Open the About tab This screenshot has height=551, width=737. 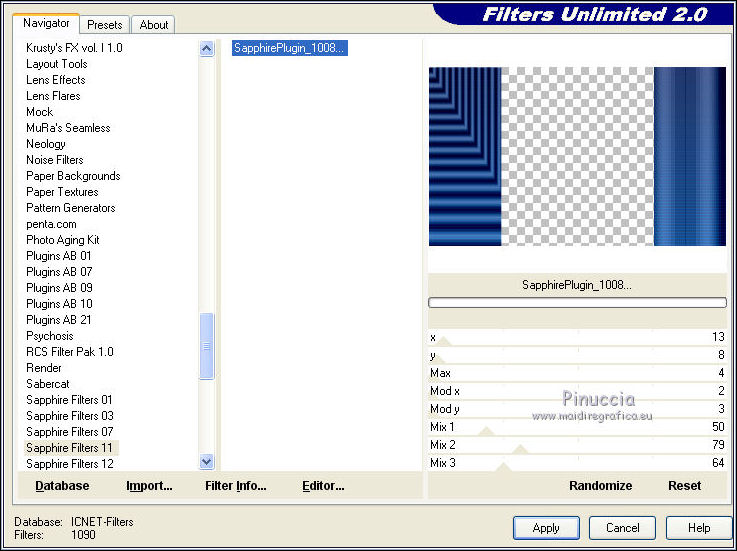[x=153, y=24]
